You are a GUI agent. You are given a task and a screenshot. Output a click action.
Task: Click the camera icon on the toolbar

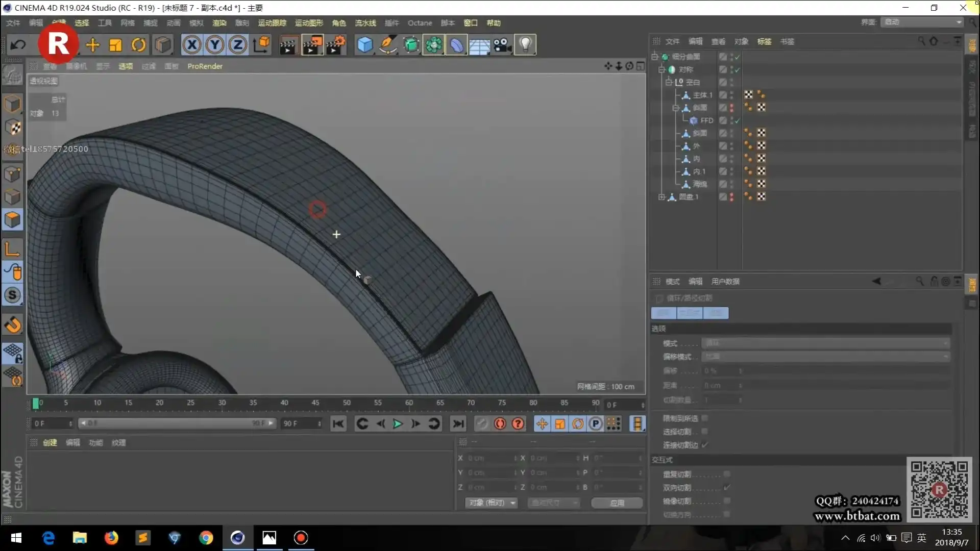click(x=502, y=45)
